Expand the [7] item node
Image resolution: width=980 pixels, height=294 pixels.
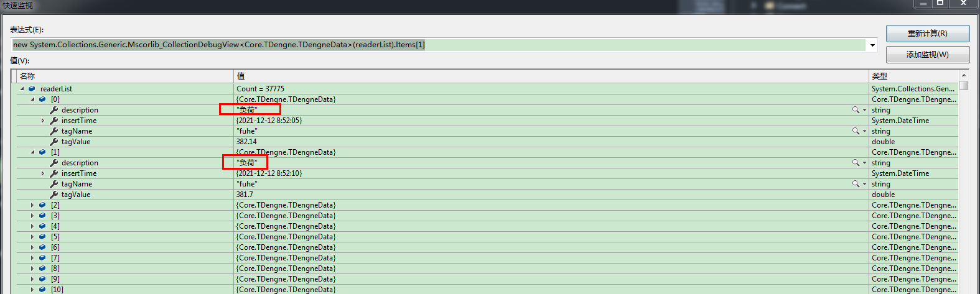click(x=32, y=258)
